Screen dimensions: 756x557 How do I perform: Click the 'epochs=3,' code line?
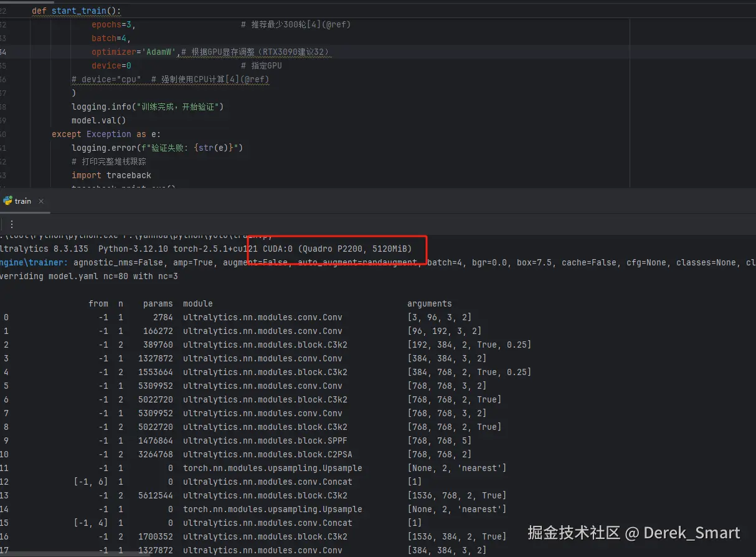tap(113, 25)
